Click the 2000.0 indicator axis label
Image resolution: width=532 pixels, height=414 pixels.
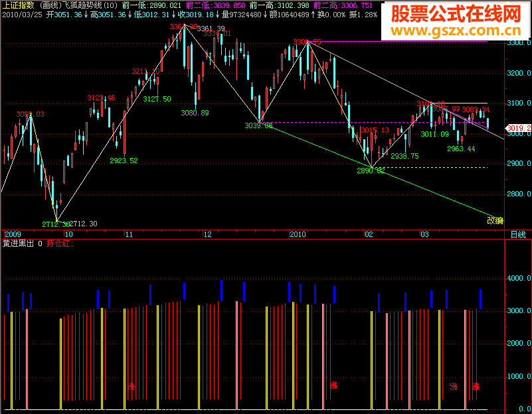[519, 343]
